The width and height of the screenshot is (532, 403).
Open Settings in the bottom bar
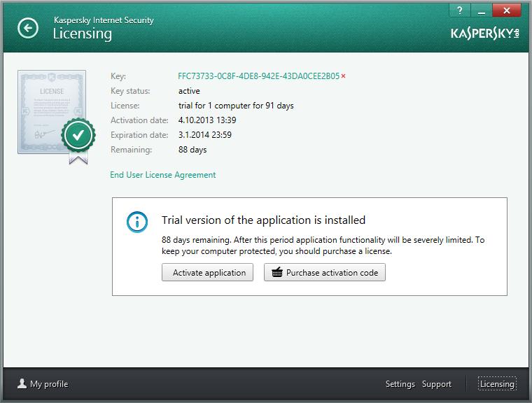coord(400,384)
